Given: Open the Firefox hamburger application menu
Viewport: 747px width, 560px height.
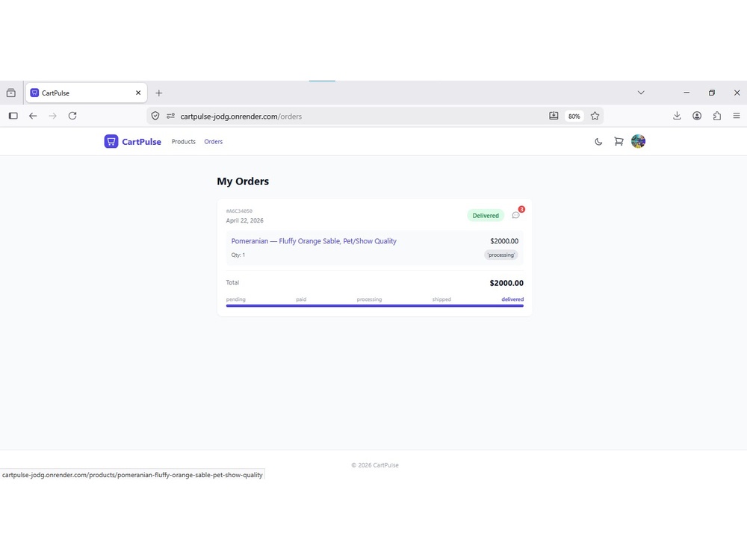Looking at the screenshot, I should tap(737, 116).
